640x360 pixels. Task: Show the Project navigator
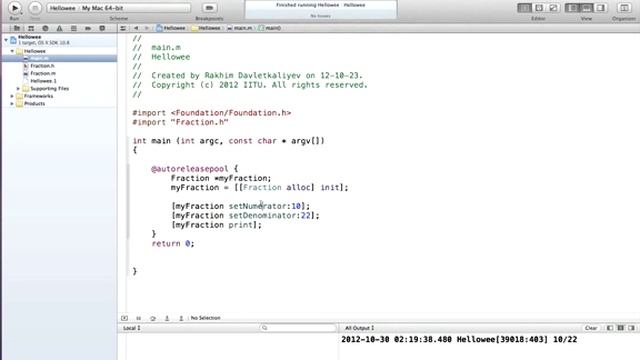coord(17,28)
